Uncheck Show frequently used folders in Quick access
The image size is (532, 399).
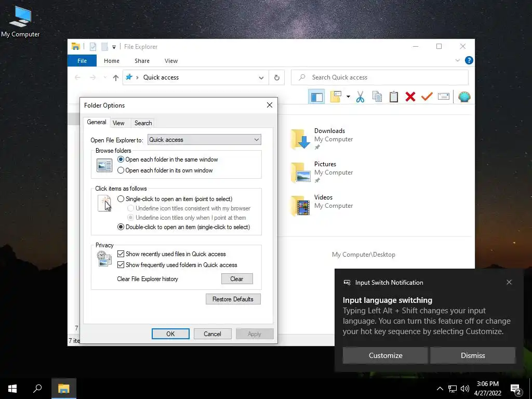pyautogui.click(x=177, y=264)
